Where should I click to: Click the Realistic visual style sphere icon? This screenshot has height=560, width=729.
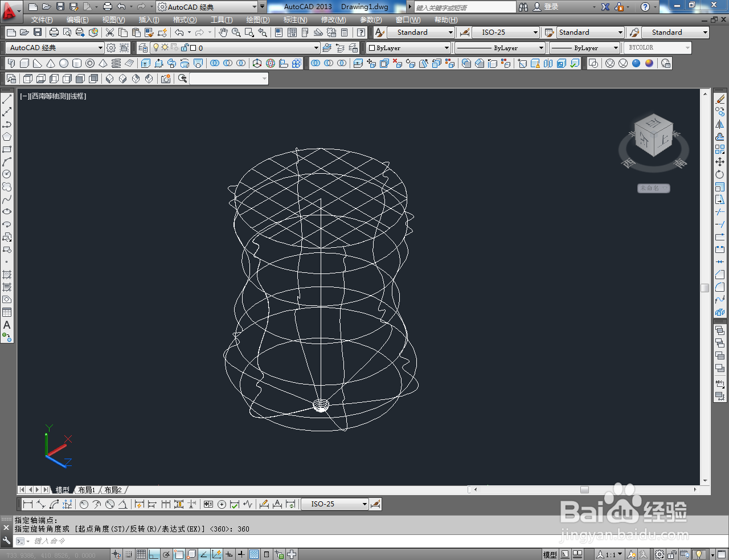636,63
